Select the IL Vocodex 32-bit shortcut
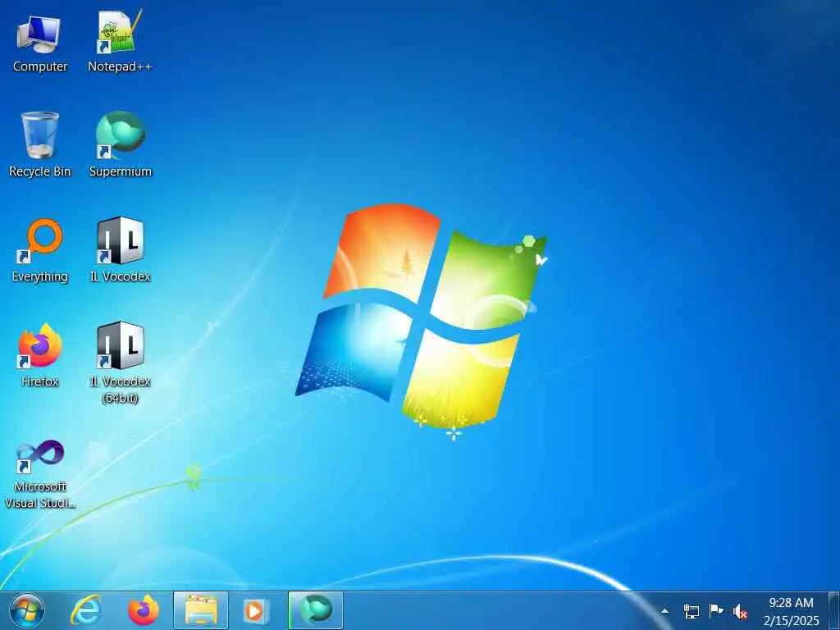The height and width of the screenshot is (630, 840). [120, 251]
